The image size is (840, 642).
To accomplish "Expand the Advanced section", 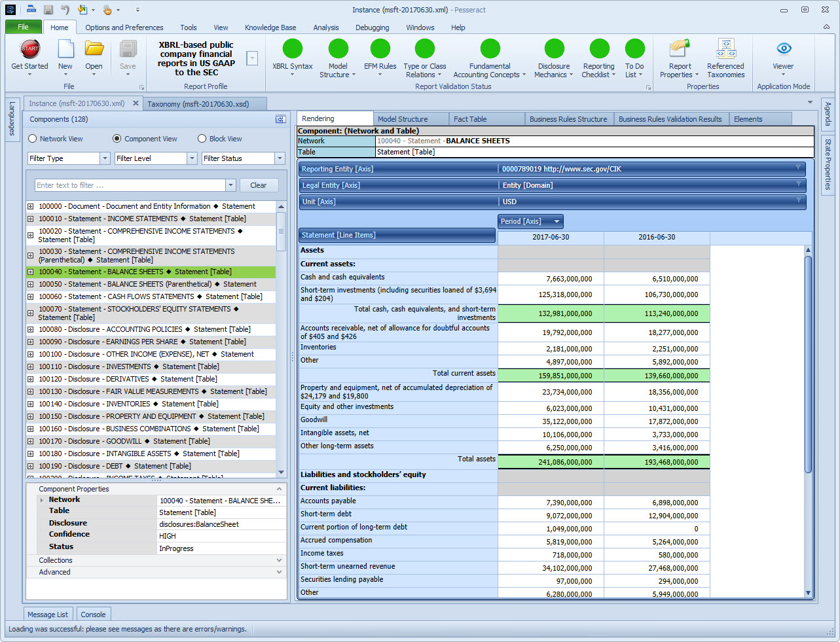I will (280, 572).
